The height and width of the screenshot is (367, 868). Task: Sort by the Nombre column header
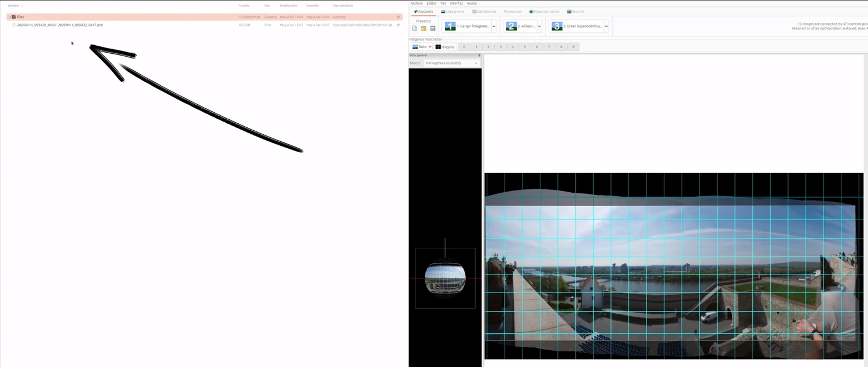[13, 6]
